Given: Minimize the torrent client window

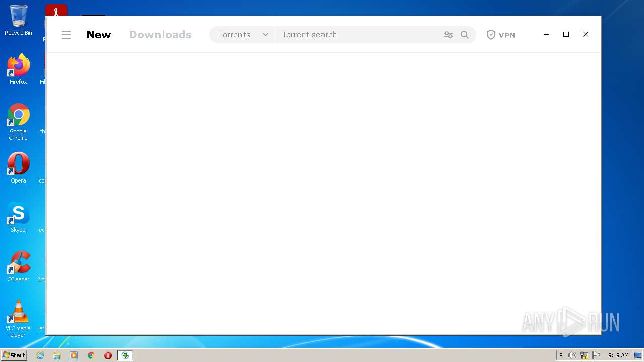Looking at the screenshot, I should (546, 34).
